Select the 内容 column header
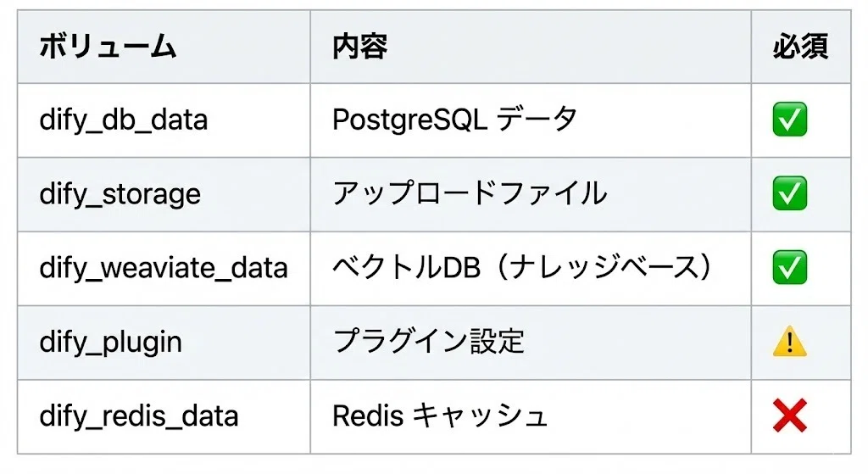 point(359,47)
